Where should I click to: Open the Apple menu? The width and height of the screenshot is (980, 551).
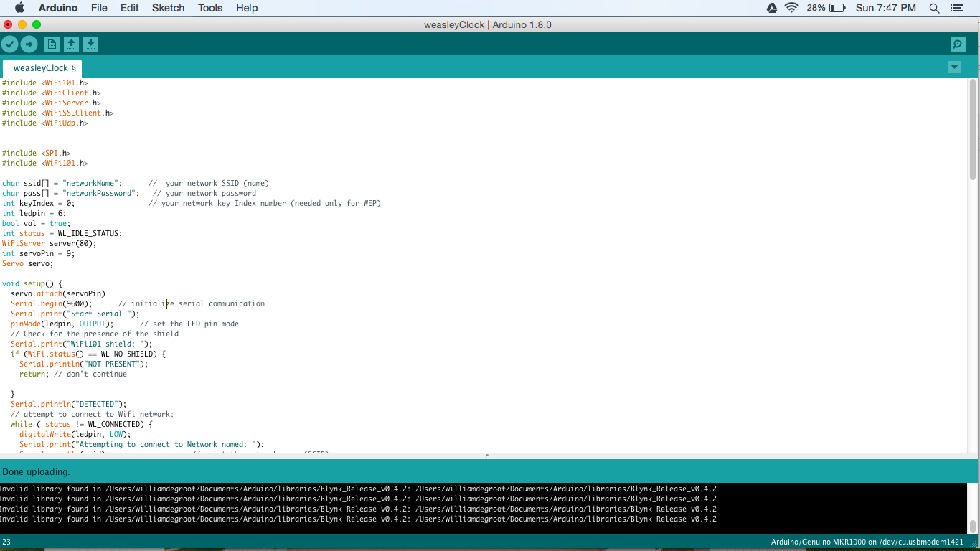(x=19, y=8)
